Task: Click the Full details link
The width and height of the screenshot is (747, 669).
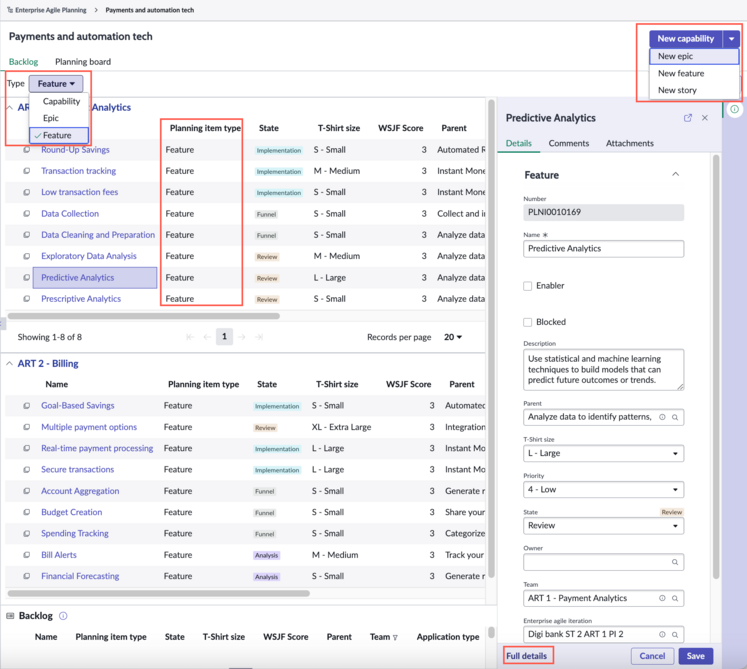Action: [x=526, y=656]
